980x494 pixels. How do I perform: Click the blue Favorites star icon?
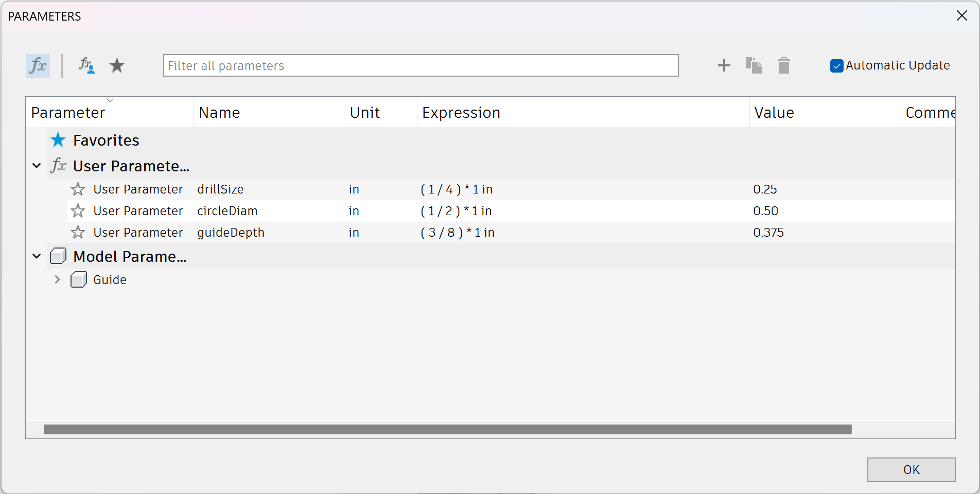click(x=58, y=140)
